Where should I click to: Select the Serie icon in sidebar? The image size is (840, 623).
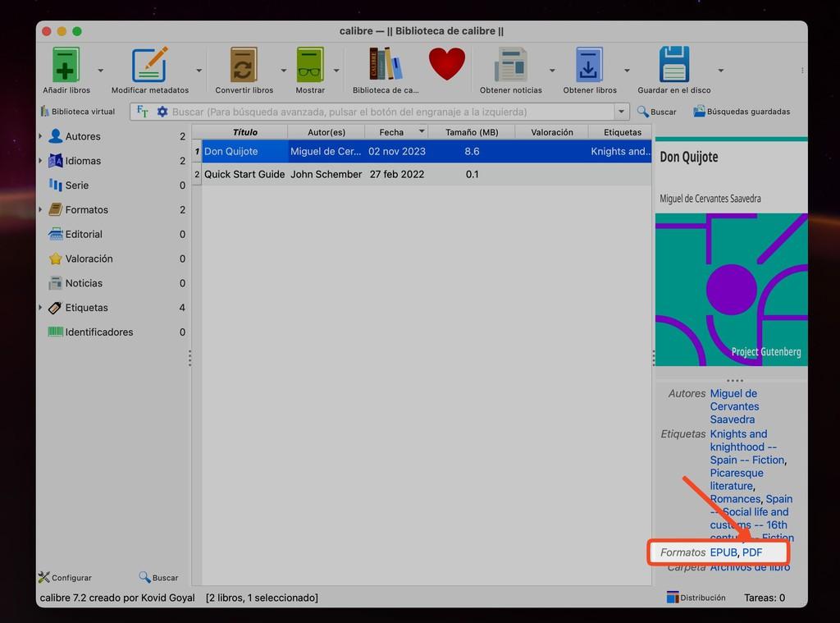point(55,185)
